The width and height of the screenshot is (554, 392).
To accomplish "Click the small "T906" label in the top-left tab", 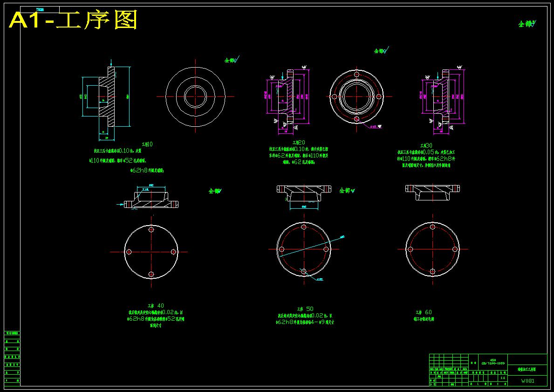I will [40, 10].
